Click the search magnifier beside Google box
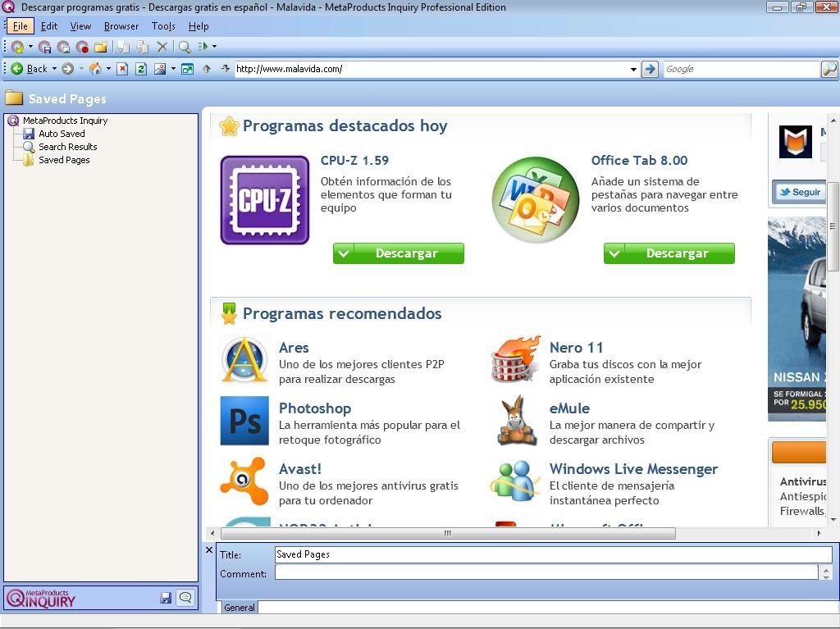Screen dimensions: 840x629 829,69
